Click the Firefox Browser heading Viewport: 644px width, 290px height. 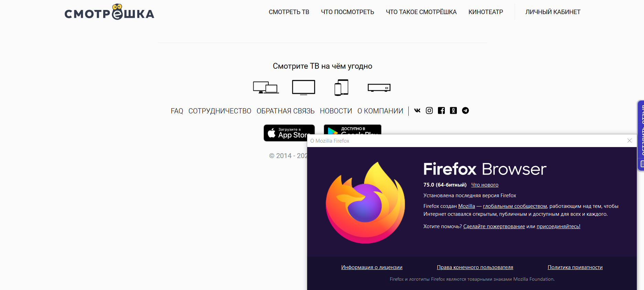point(485,169)
